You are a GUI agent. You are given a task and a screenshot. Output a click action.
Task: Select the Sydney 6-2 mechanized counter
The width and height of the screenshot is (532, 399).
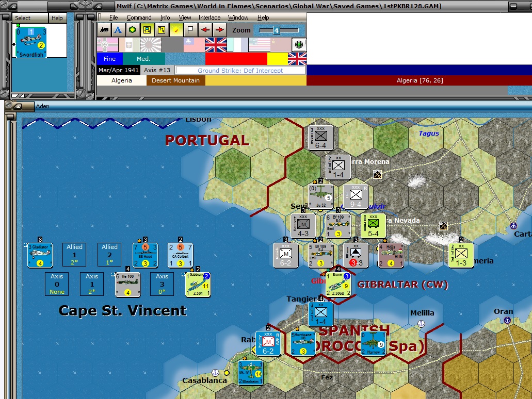[268, 343]
